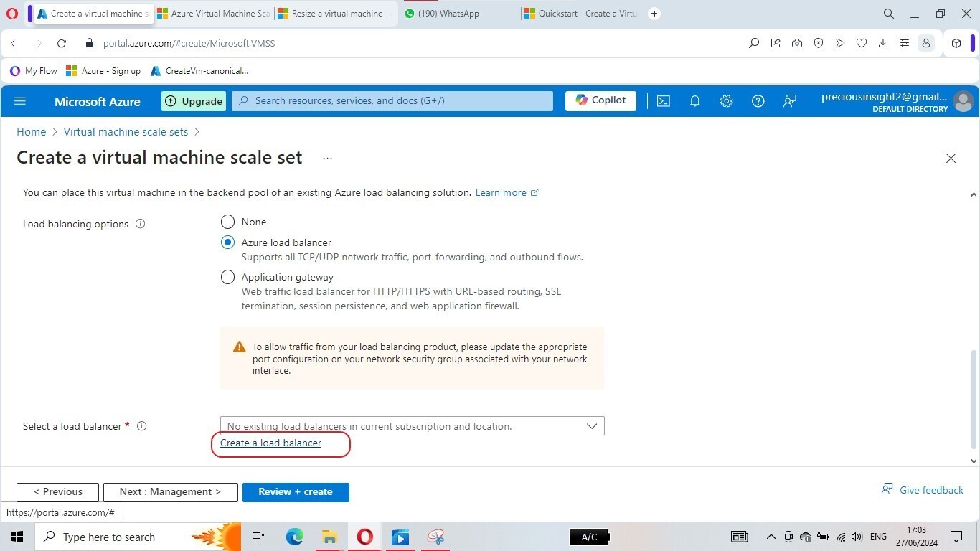Click the info icon beside Select a load balancer
Viewport: 980px width, 551px height.
tap(142, 426)
